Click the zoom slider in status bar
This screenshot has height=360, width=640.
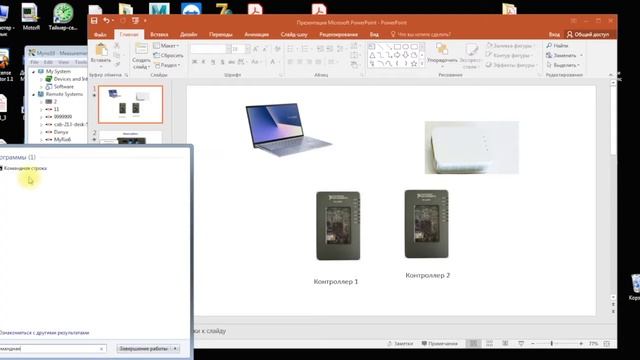[x=557, y=344]
